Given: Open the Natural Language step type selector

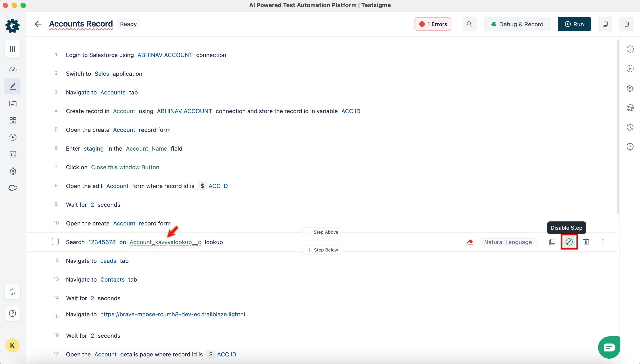Looking at the screenshot, I should pyautogui.click(x=507, y=242).
